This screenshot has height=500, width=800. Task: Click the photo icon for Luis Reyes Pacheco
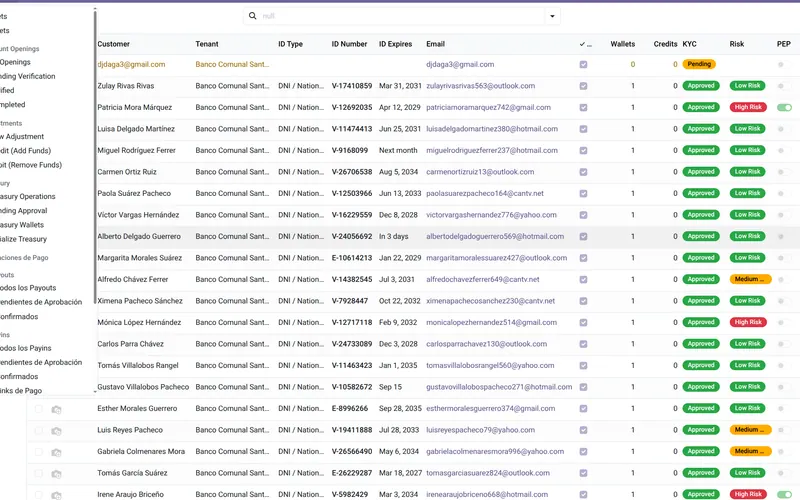coord(56,431)
